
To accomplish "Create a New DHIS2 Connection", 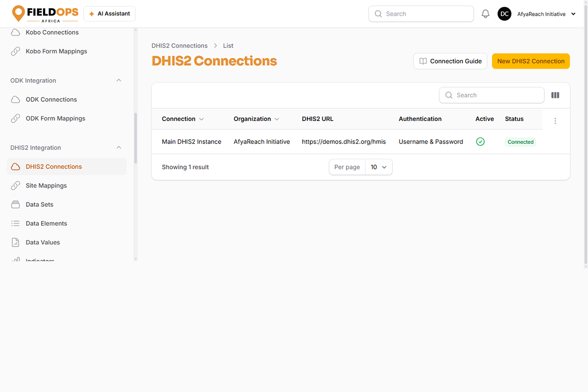I will 531,61.
